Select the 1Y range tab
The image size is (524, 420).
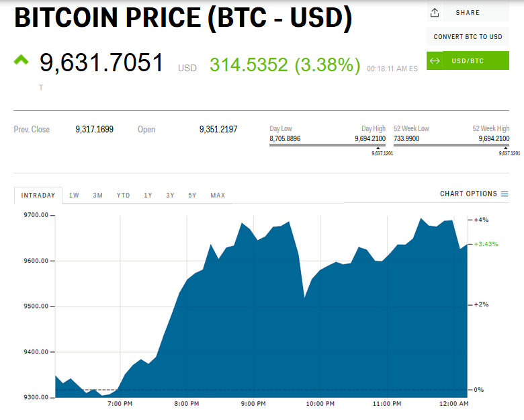point(148,196)
